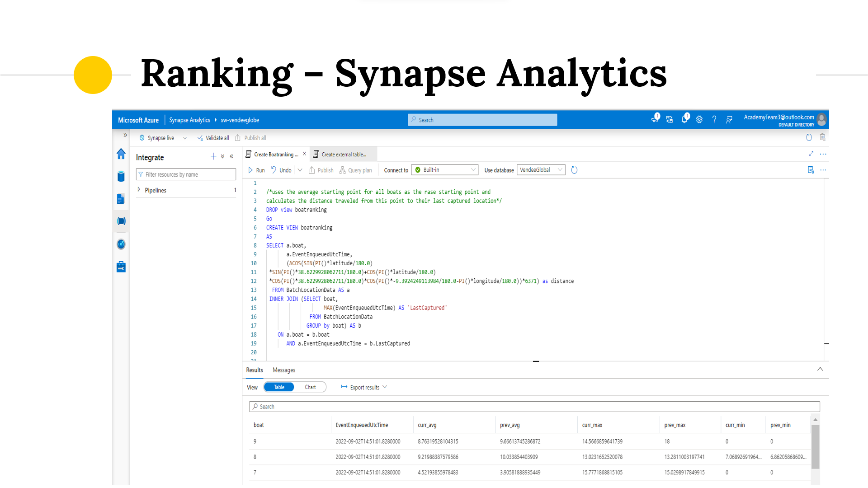Refresh the database list icon

tap(574, 170)
